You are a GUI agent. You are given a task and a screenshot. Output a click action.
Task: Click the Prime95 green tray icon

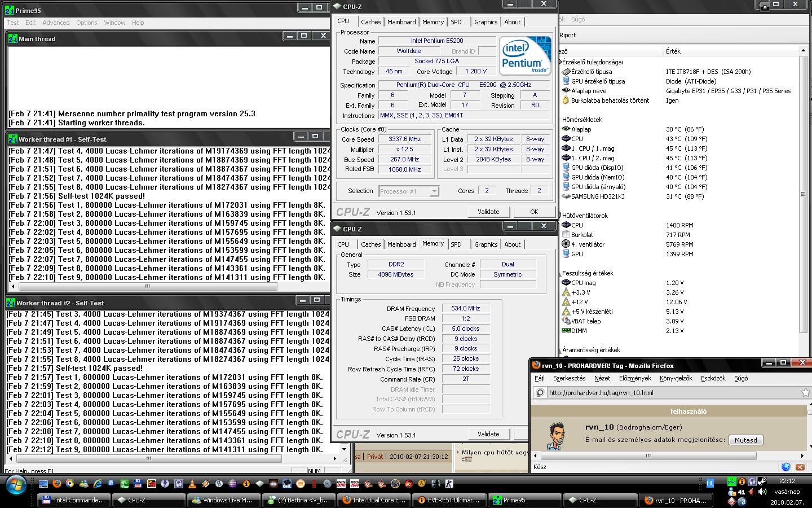[731, 481]
